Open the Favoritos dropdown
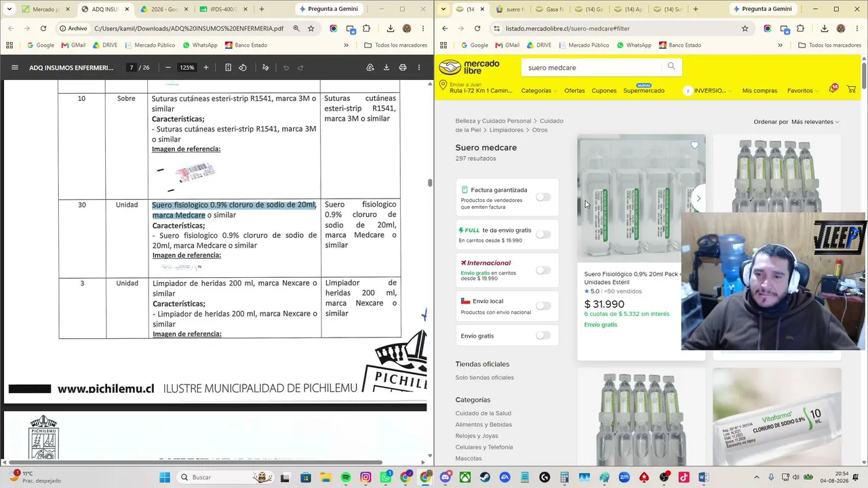This screenshot has height=488, width=868. [x=803, y=91]
